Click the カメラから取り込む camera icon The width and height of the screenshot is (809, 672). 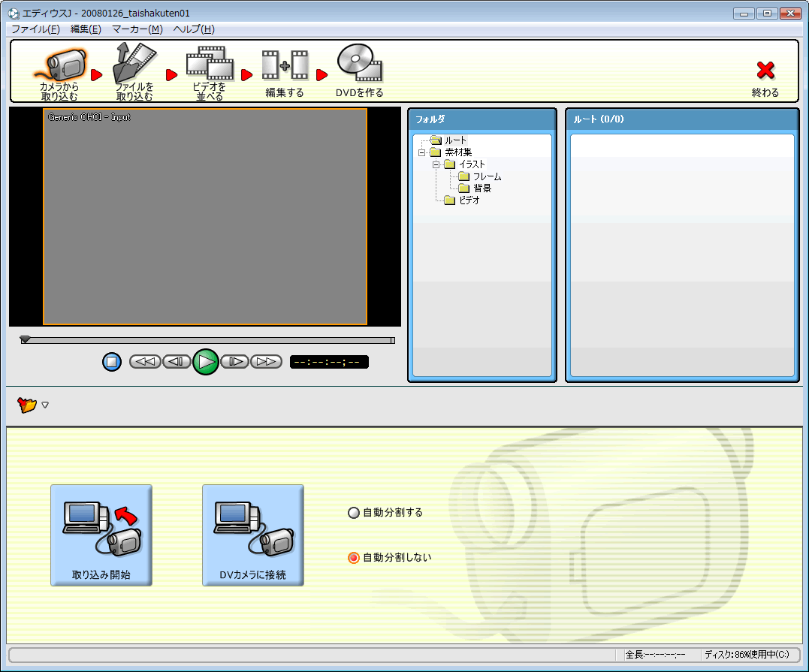[x=60, y=68]
